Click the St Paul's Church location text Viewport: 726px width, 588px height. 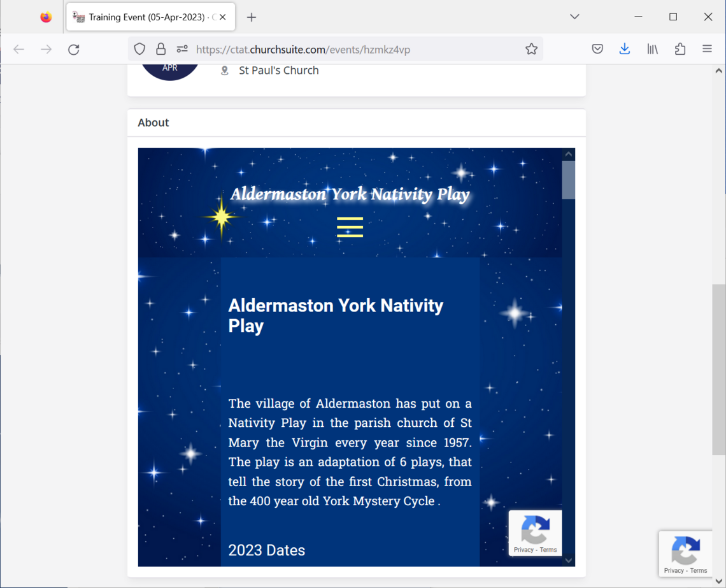tap(279, 70)
